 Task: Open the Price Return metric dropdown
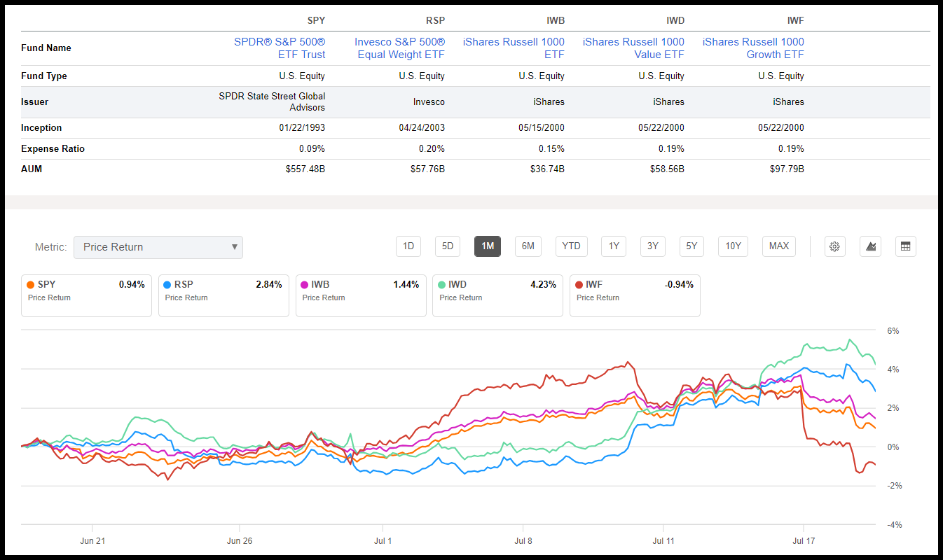click(158, 247)
